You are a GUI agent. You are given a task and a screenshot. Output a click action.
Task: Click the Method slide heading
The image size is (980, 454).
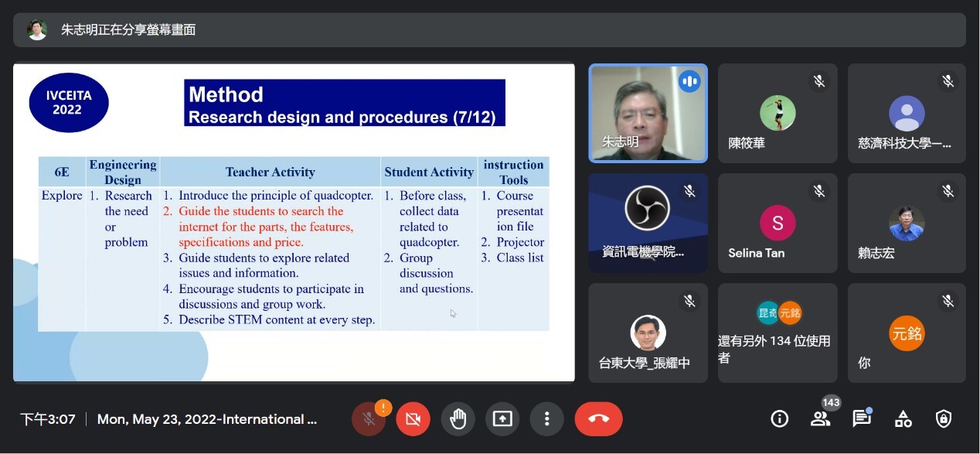click(345, 103)
